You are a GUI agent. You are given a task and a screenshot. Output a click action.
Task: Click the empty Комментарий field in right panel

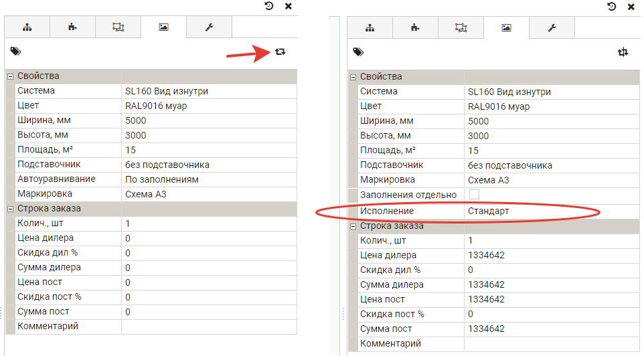point(552,343)
